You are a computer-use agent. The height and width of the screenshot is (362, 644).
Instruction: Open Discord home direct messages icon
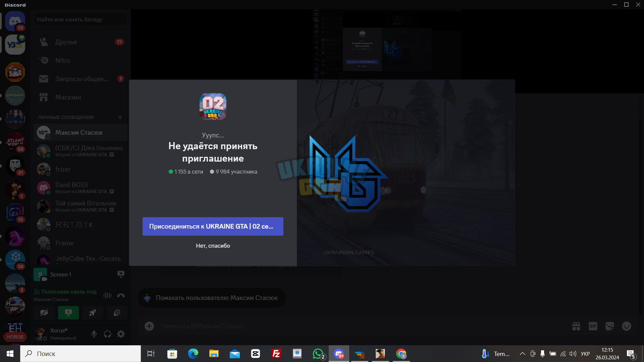pyautogui.click(x=15, y=21)
